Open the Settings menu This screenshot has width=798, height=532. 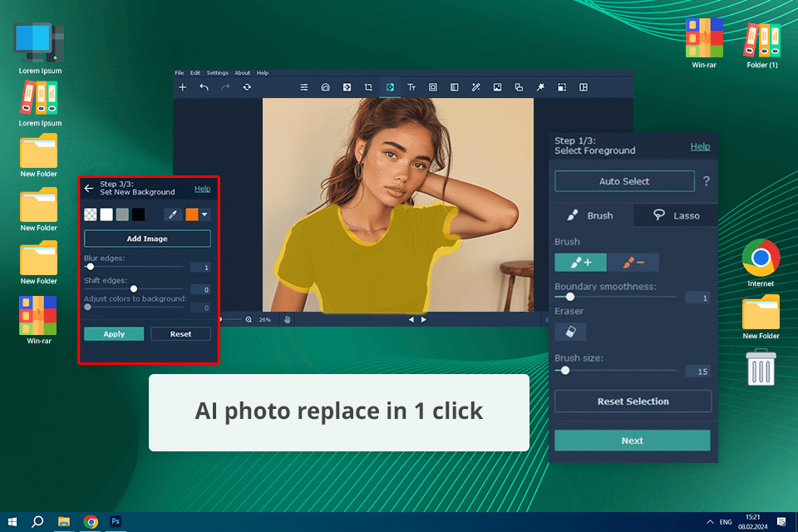tap(217, 73)
